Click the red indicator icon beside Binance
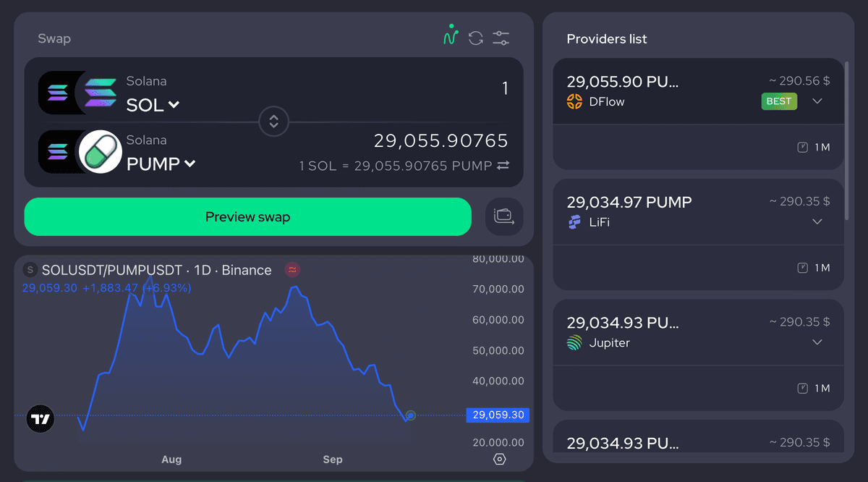 point(292,270)
